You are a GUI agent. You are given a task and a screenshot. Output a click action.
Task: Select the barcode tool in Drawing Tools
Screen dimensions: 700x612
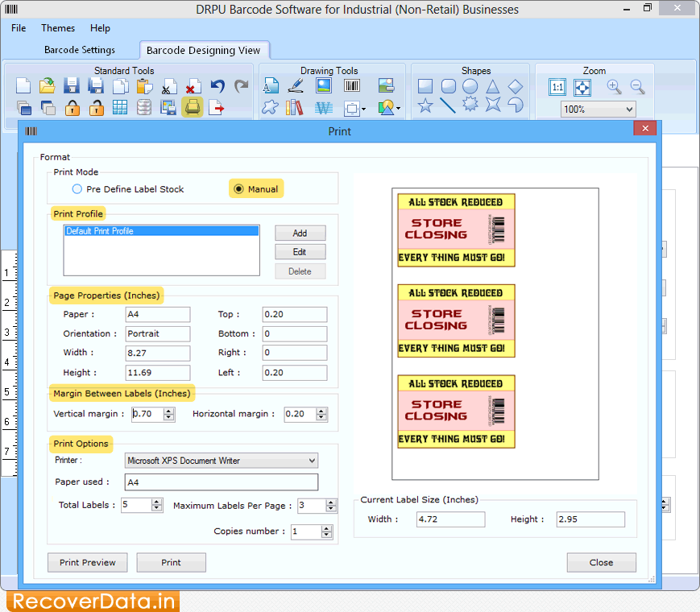coord(351,86)
